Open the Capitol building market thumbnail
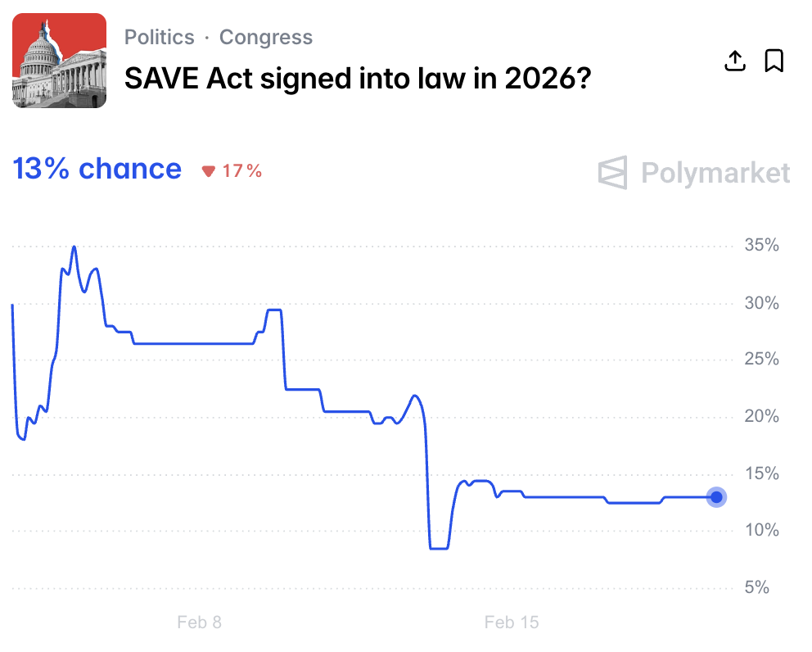Viewport: 812px width, 652px height. coord(60,61)
